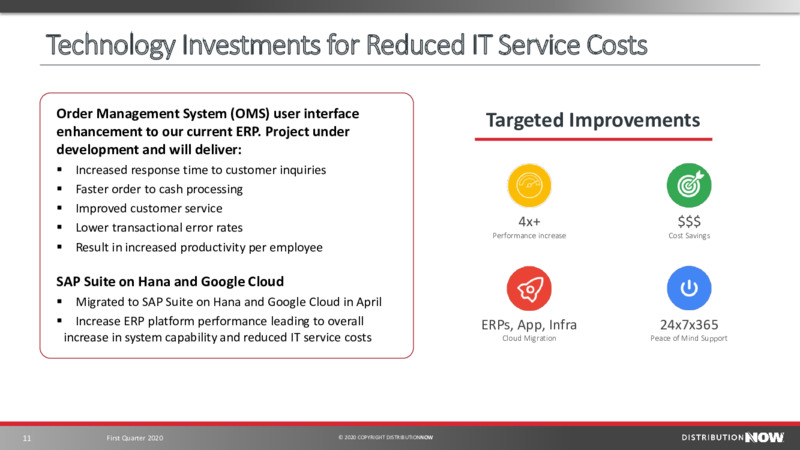Click the '4x+' value text
The width and height of the screenshot is (800, 450).
529,222
